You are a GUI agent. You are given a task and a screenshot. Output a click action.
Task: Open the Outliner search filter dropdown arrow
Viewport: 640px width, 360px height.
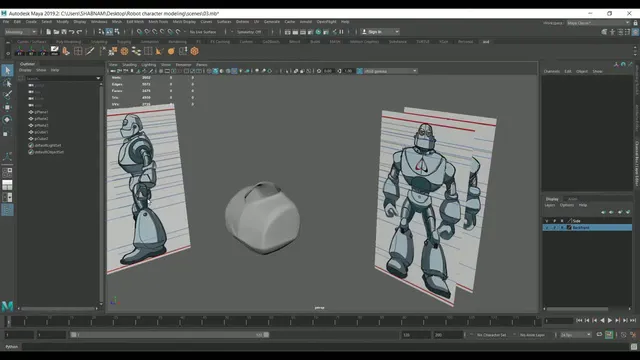(98, 78)
